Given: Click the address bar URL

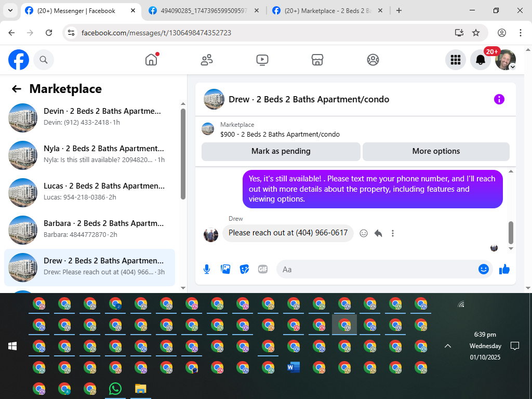Looking at the screenshot, I should coord(156,33).
